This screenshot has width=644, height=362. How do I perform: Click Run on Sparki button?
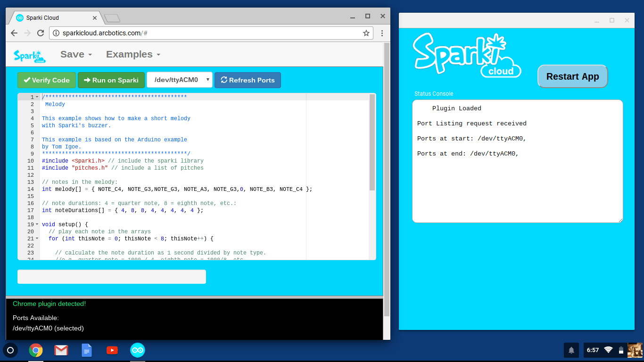(111, 80)
